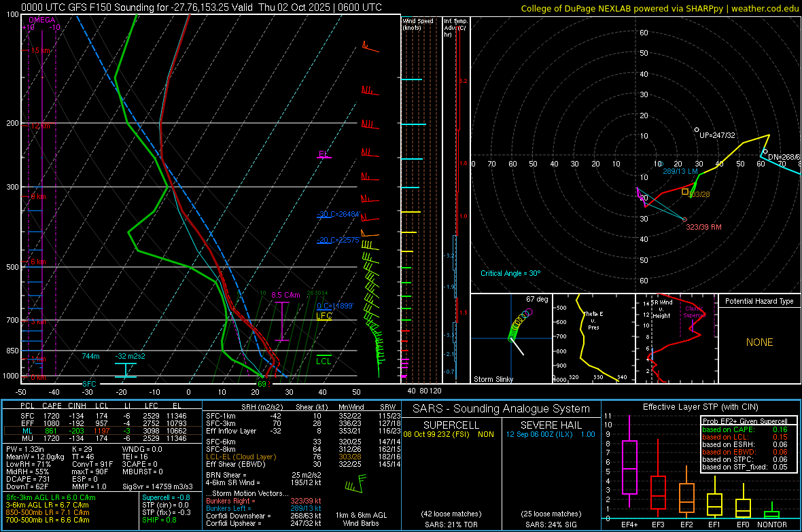Select the Eff Shear (EBWD) row
This screenshot has height=532, width=802.
click(302, 464)
